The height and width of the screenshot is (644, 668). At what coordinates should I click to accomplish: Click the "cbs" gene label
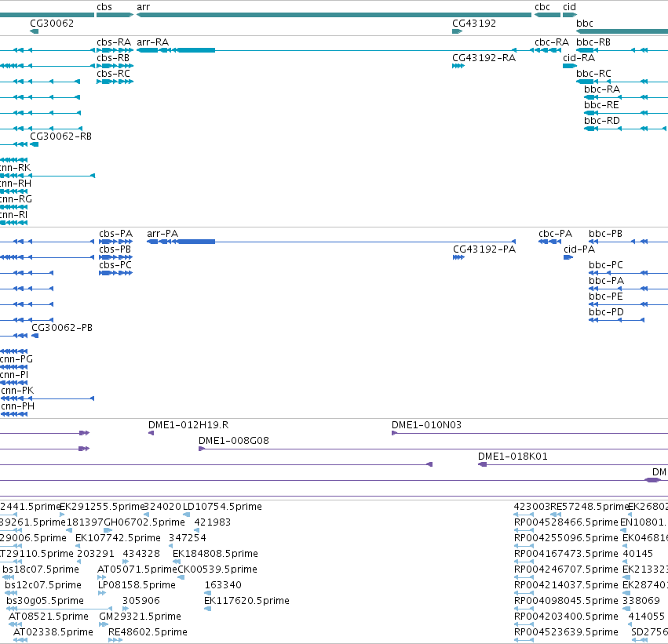coord(104,7)
